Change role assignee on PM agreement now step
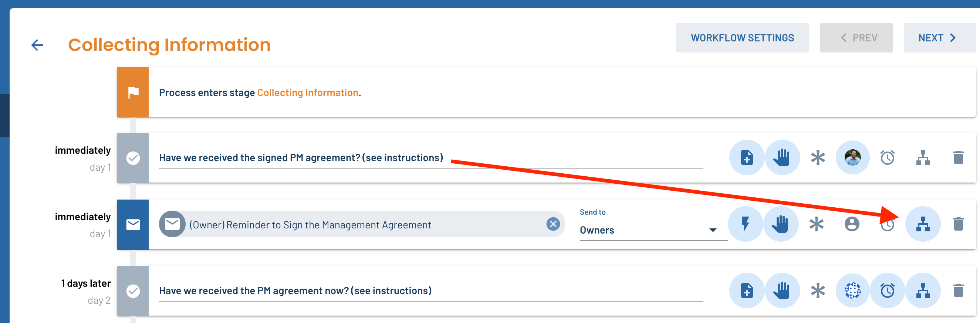 (852, 290)
